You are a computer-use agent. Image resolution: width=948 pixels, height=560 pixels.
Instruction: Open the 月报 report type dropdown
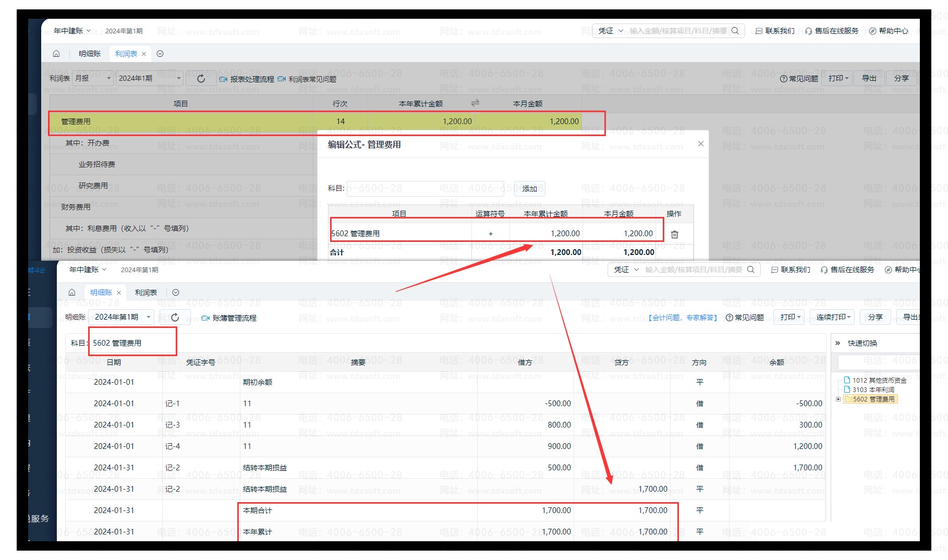point(93,78)
